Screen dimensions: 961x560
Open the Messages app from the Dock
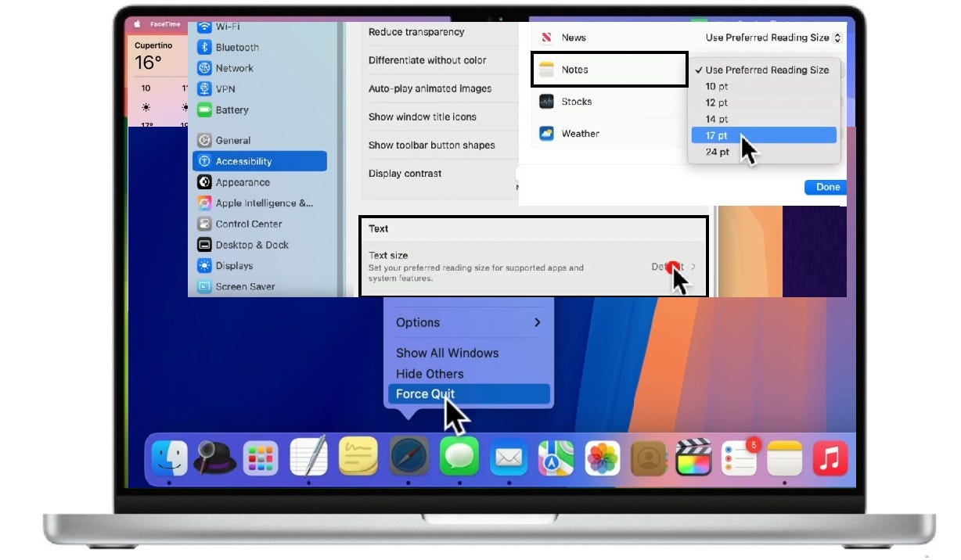(459, 459)
